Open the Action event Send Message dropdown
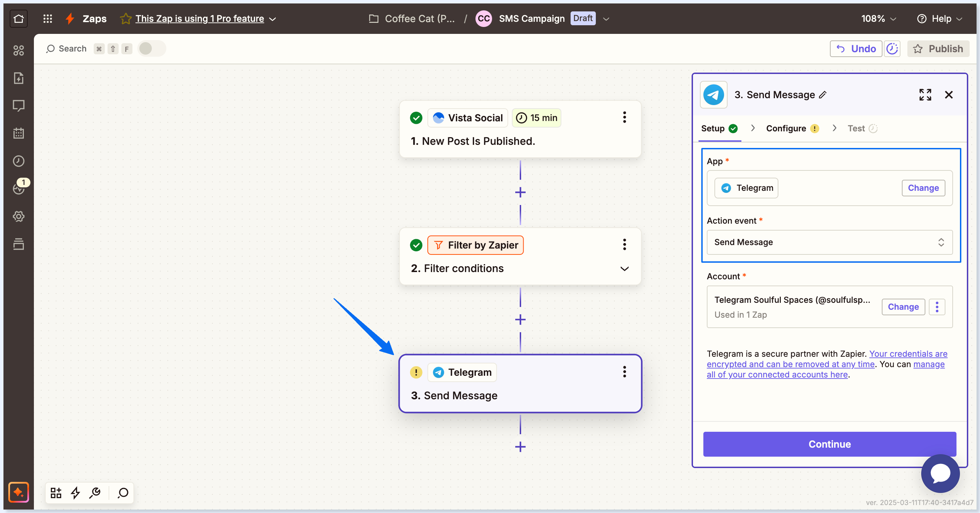Image resolution: width=980 pixels, height=513 pixels. tap(829, 242)
